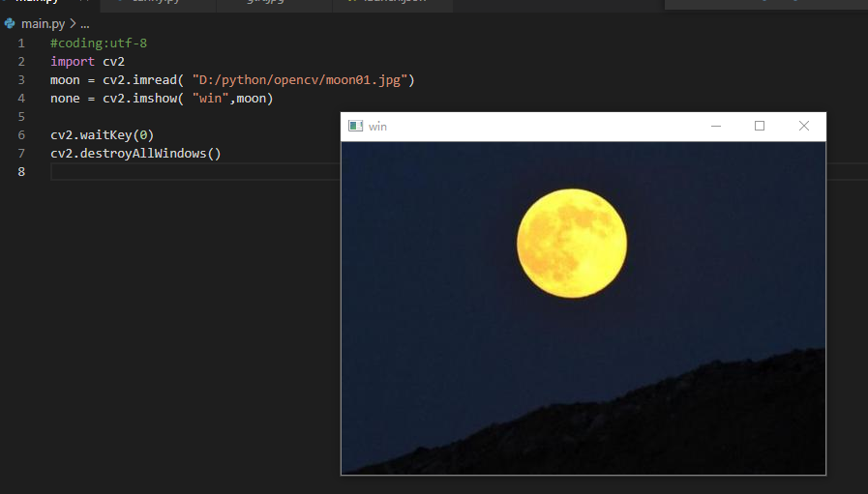Click the 'moon' variable on line 3
This screenshot has height=494, width=868.
[x=65, y=79]
